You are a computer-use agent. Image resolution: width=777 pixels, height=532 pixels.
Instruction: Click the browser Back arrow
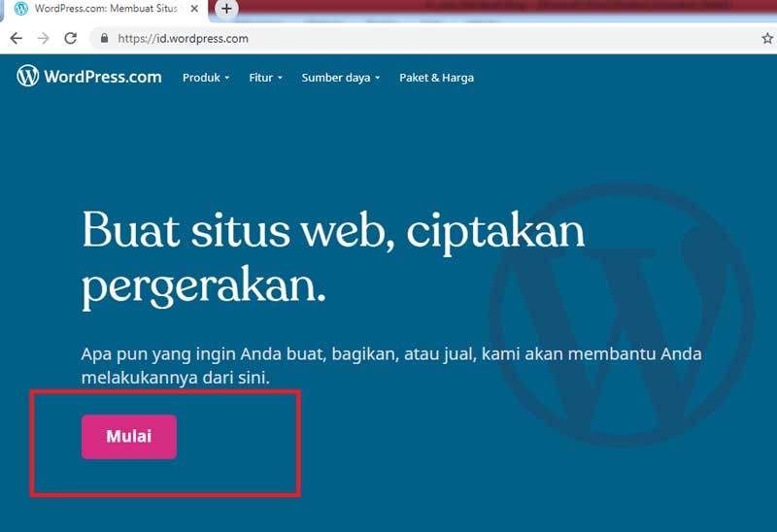click(17, 38)
